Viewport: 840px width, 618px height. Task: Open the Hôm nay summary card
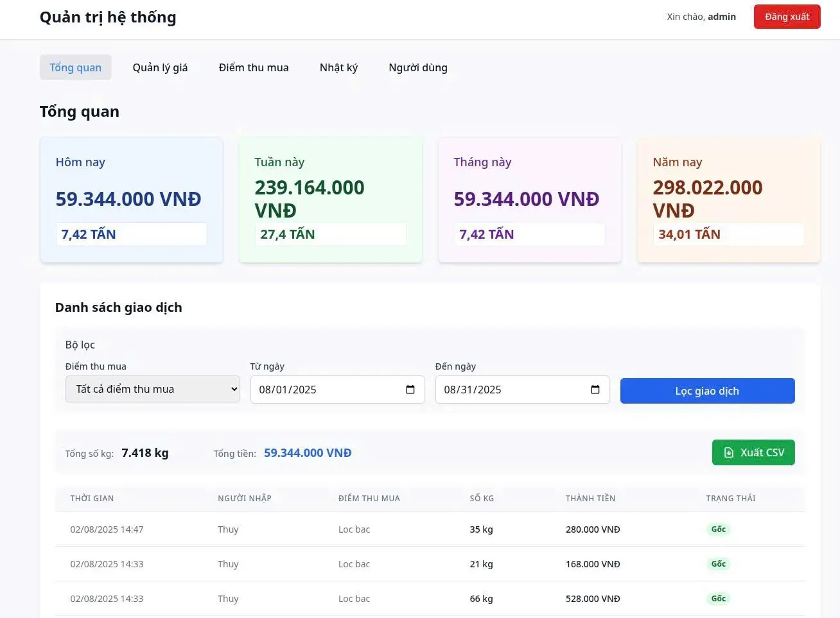pos(132,200)
